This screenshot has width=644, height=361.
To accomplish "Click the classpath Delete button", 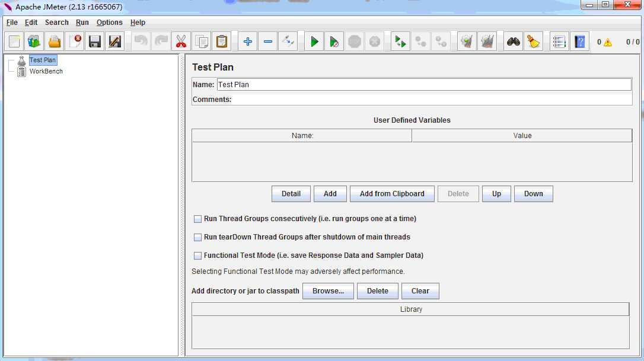I will click(378, 291).
